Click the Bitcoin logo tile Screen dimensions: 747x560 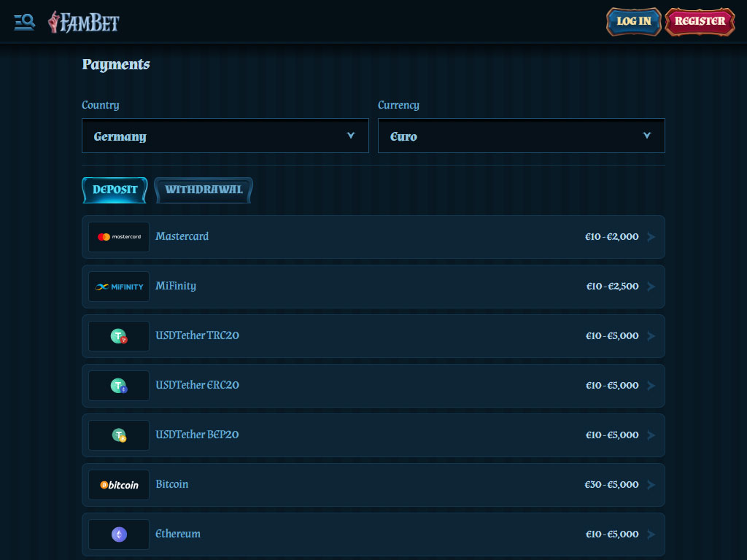point(119,485)
